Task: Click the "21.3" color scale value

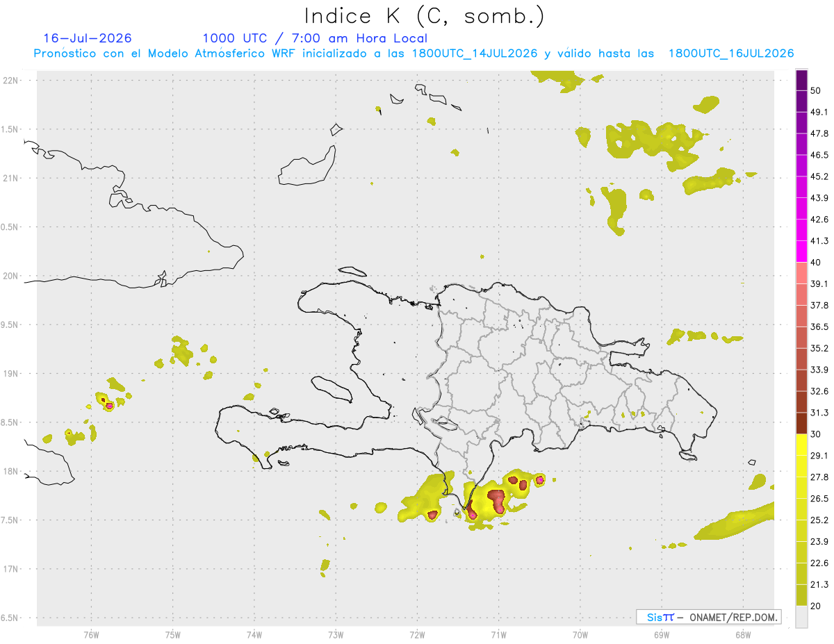Action: point(819,585)
